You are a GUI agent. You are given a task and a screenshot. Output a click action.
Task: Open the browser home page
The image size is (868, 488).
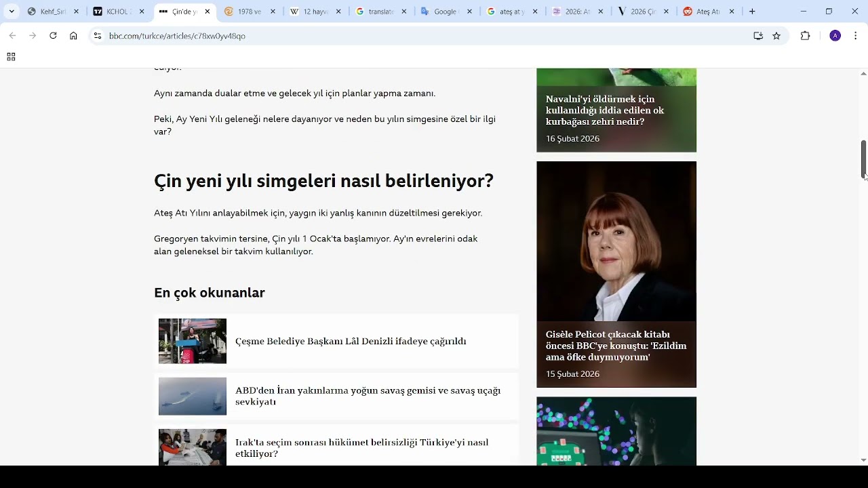[x=73, y=36]
